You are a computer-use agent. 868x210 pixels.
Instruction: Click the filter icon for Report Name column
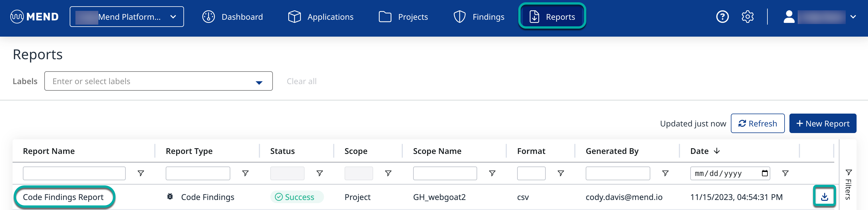(x=141, y=173)
